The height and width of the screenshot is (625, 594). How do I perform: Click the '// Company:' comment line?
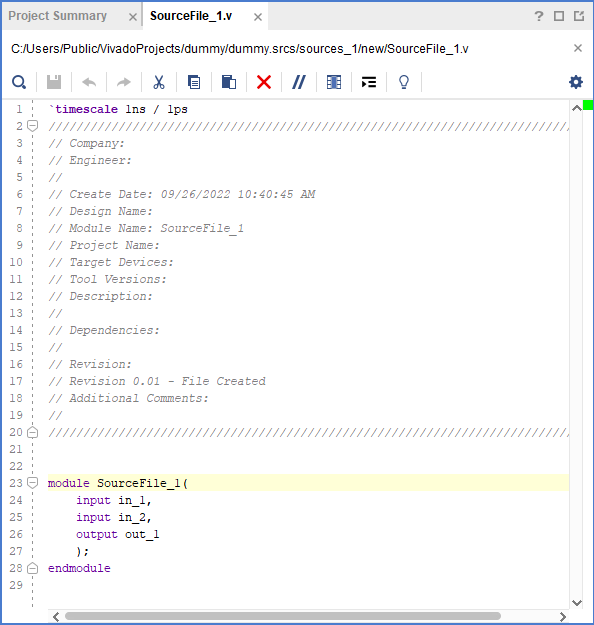click(87, 143)
